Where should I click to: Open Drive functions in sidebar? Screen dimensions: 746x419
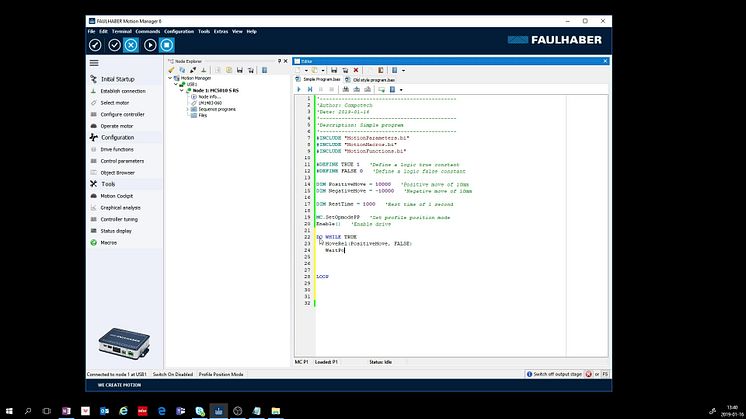click(x=117, y=149)
